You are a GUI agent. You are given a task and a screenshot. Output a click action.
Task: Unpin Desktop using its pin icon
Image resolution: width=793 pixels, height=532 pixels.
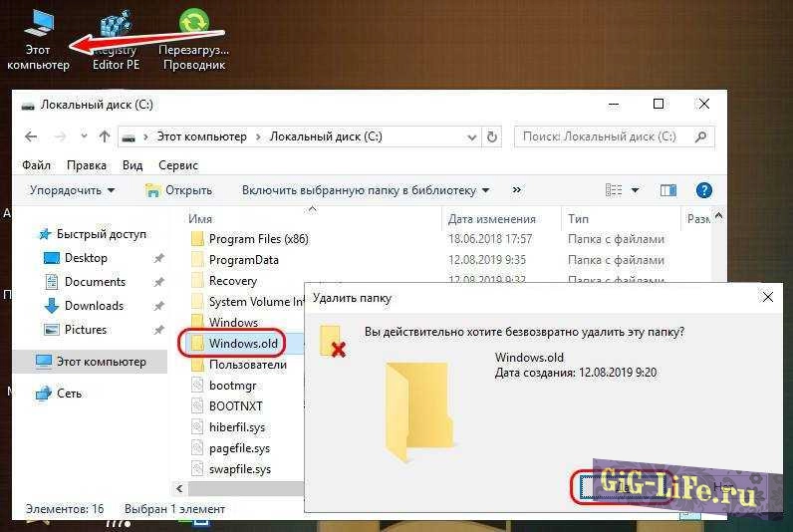click(x=158, y=258)
